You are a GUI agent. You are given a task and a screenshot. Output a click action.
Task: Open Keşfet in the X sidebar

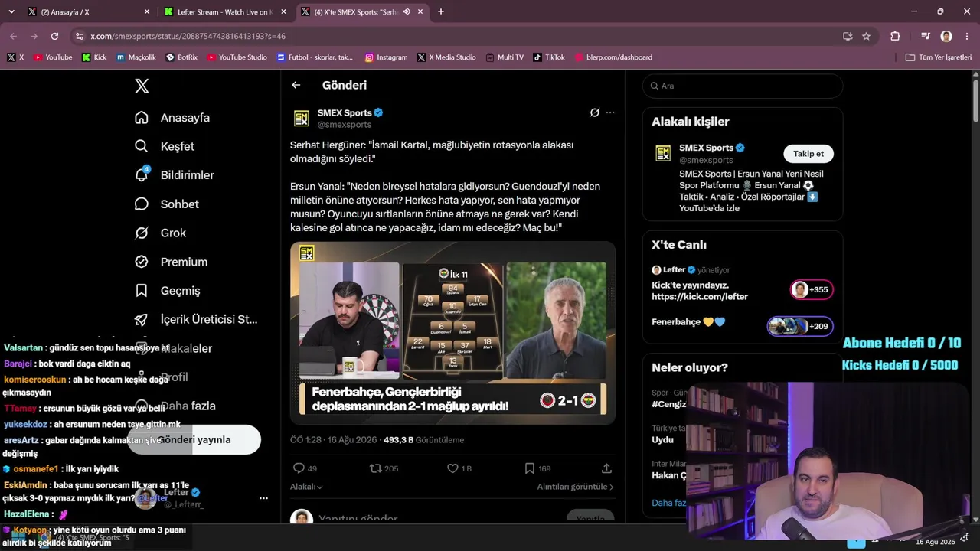click(x=165, y=146)
